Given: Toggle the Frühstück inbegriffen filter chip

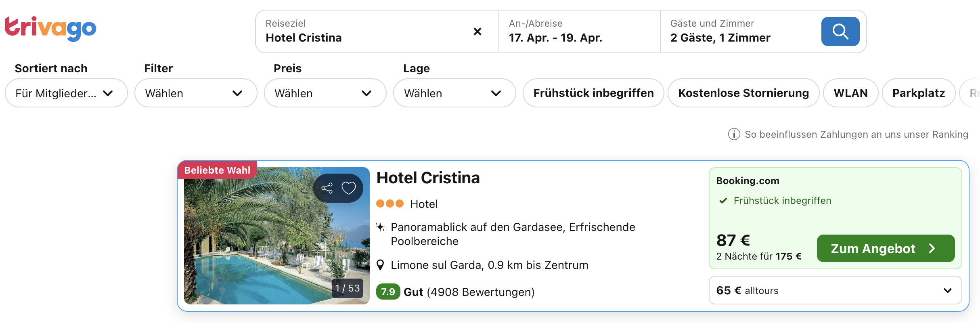Looking at the screenshot, I should pyautogui.click(x=593, y=93).
